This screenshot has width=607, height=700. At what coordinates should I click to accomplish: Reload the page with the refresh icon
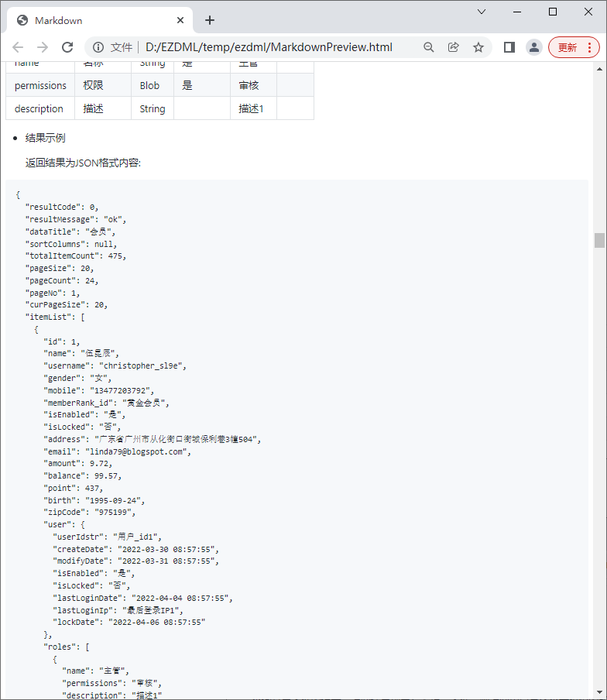67,47
